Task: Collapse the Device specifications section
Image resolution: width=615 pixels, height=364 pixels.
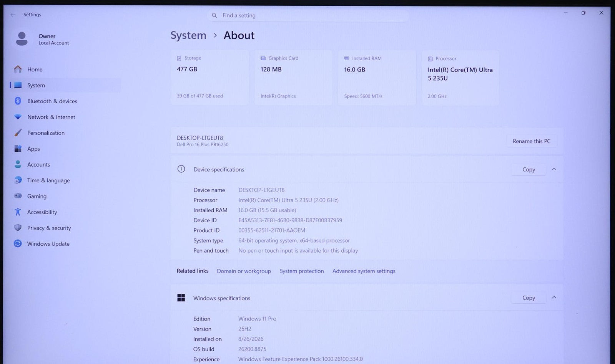Action: (x=554, y=169)
